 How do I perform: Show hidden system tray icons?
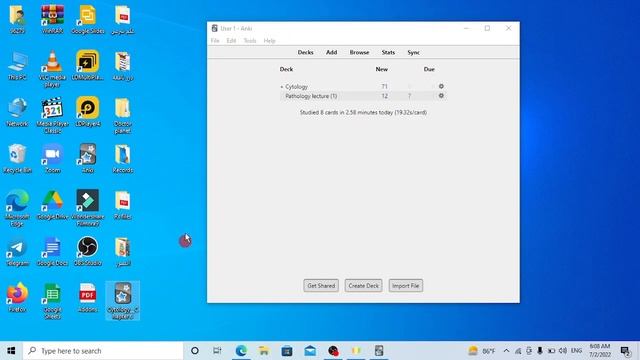[x=507, y=351]
